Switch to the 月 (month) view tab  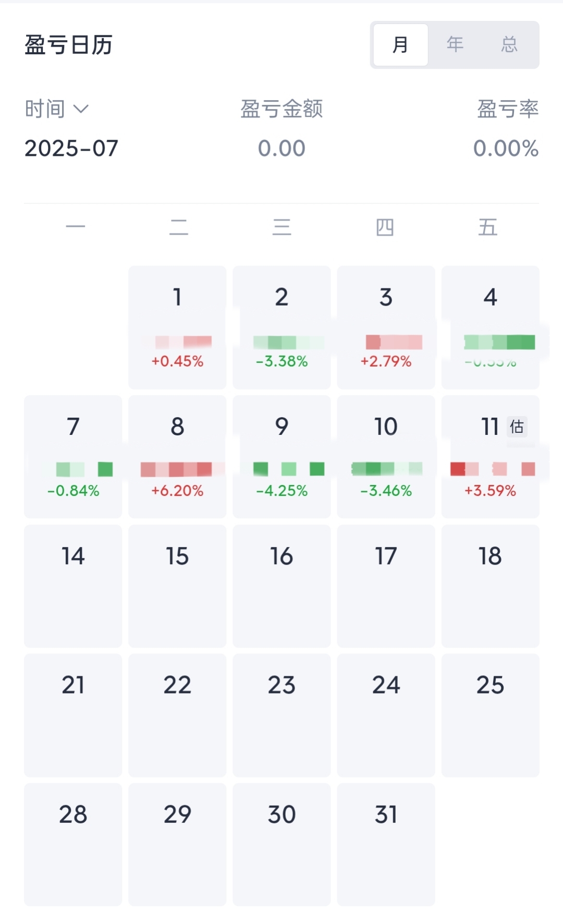point(400,45)
